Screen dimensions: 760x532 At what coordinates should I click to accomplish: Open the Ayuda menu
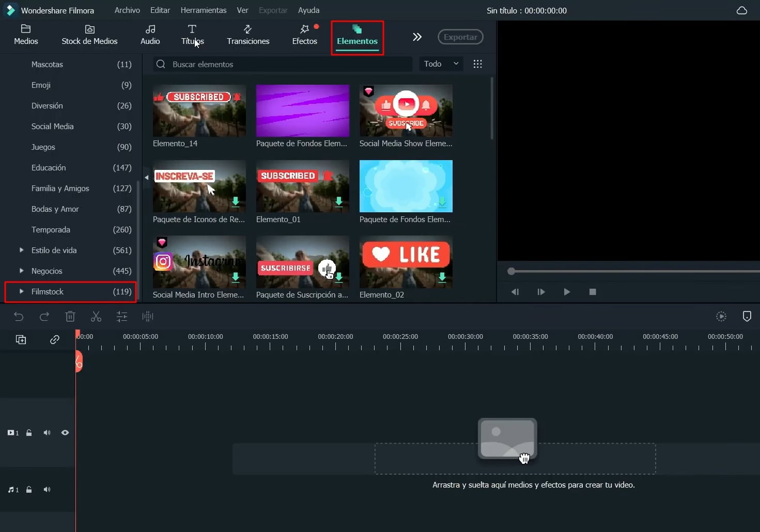coord(308,10)
